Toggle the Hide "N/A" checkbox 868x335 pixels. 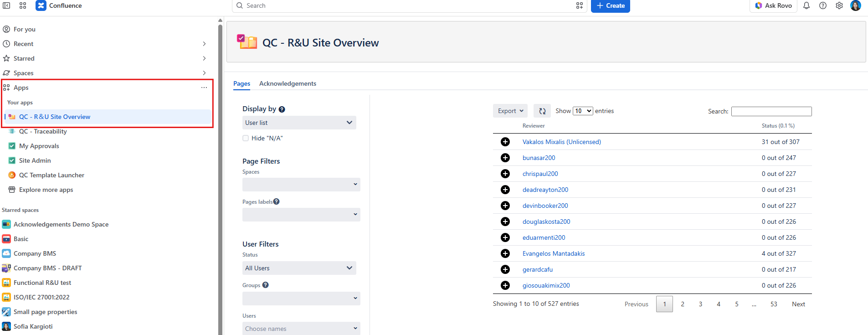246,138
